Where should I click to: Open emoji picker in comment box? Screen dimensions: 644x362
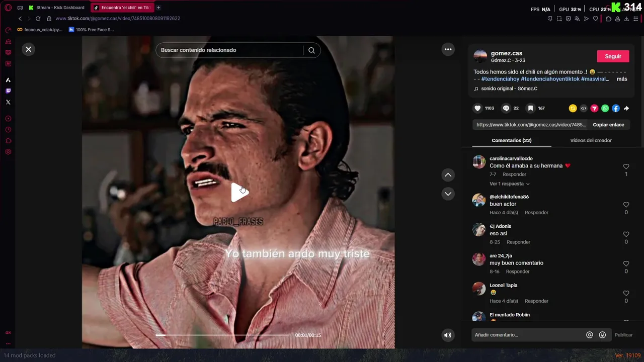[x=602, y=335]
